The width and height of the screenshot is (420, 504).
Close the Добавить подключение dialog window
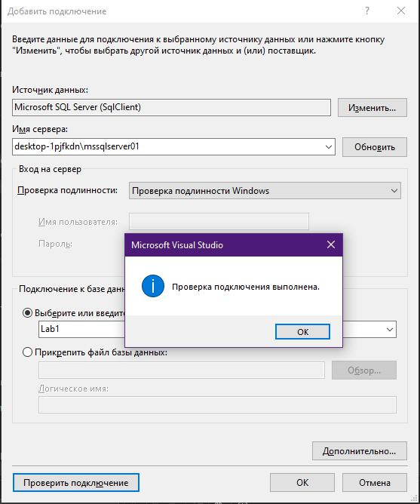[401, 11]
